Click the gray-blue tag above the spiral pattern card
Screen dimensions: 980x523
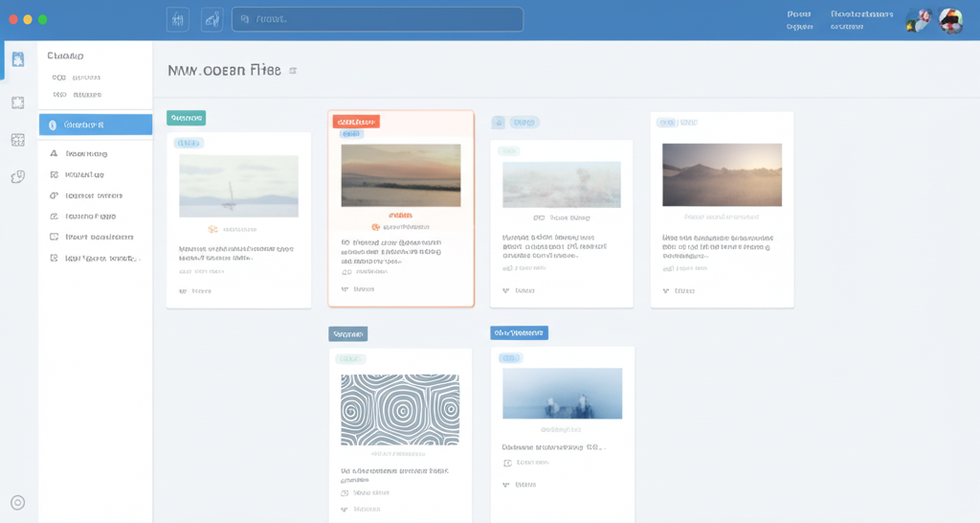(x=348, y=334)
